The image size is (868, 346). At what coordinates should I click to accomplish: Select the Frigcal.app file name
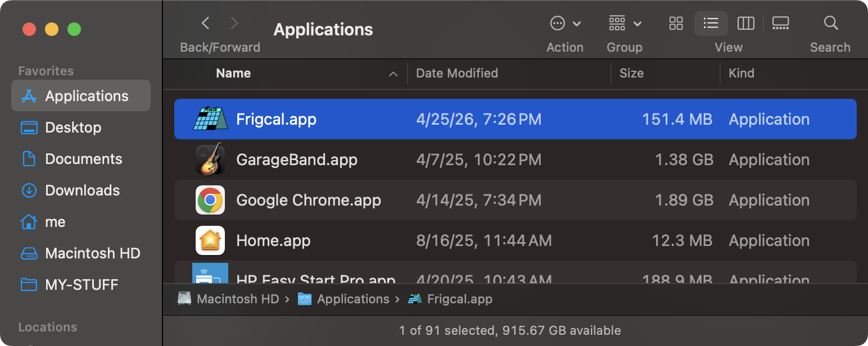point(276,119)
